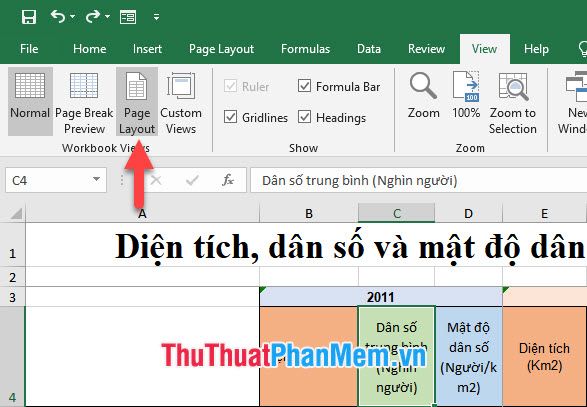Screen dimensions: 587x407
Task: Select row 1 header
Action: tap(13, 245)
